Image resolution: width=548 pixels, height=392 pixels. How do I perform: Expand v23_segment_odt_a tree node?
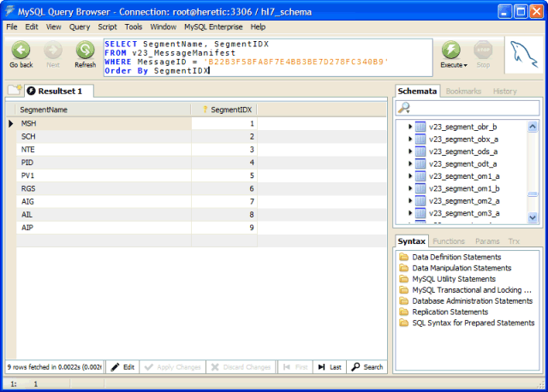(410, 163)
